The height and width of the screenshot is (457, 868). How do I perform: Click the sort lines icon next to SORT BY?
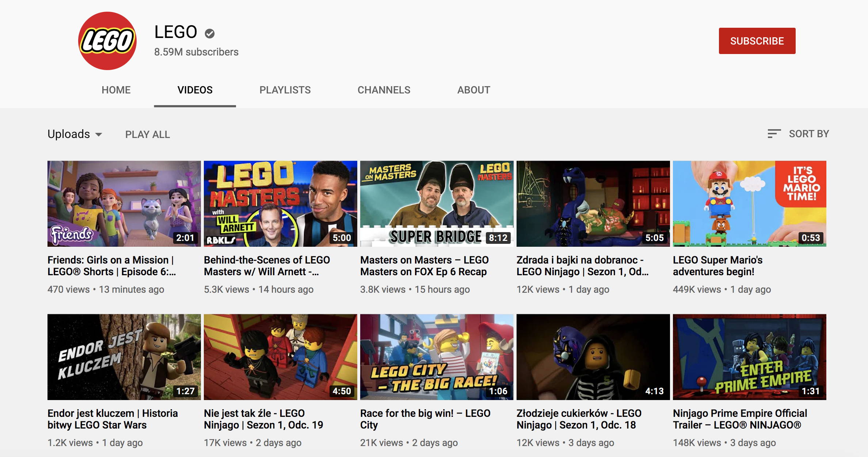[x=774, y=134]
